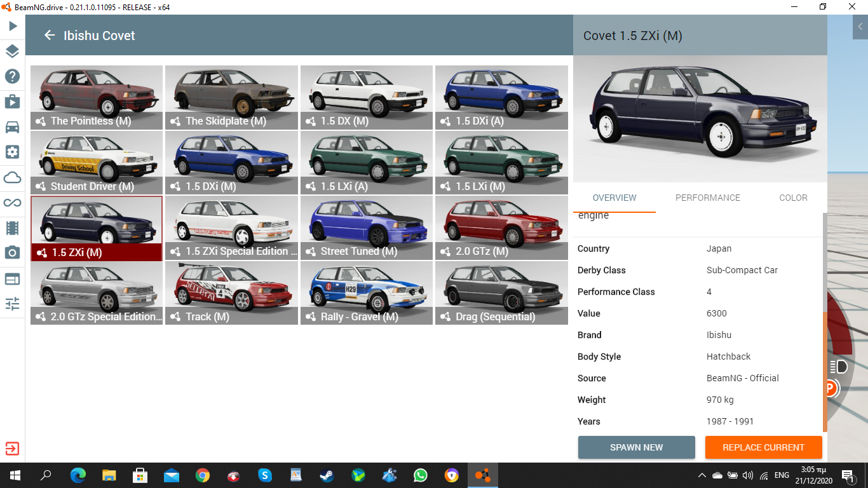Pick the 1.5 DXi (M) configuration
Viewport: 868px width, 488px height.
pos(231,163)
